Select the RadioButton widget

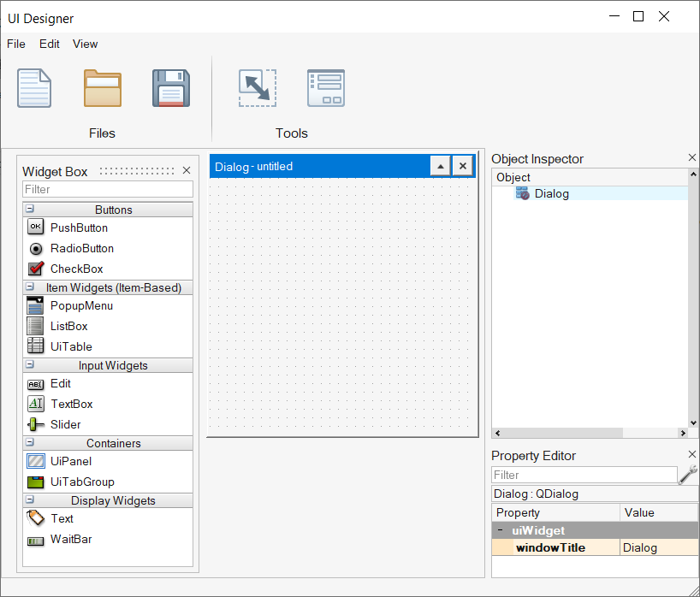coord(81,248)
